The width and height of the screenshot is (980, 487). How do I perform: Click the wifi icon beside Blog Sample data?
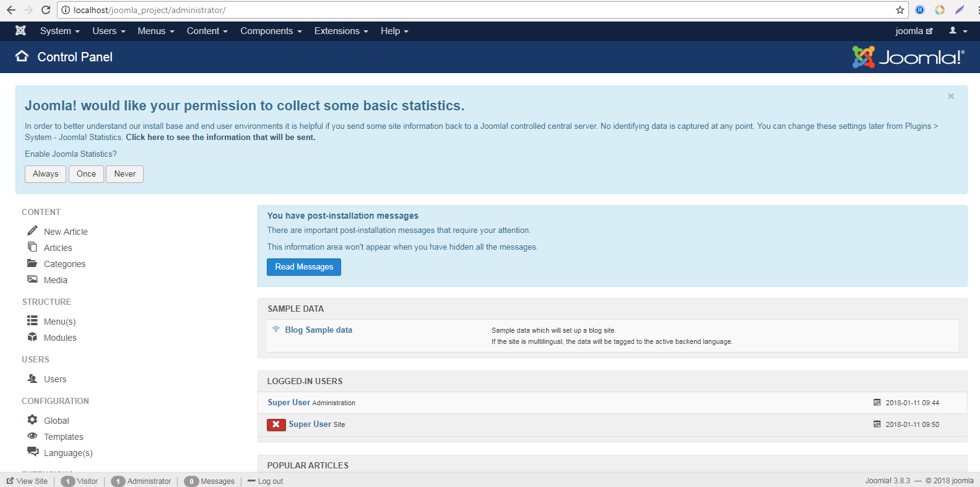(x=276, y=329)
